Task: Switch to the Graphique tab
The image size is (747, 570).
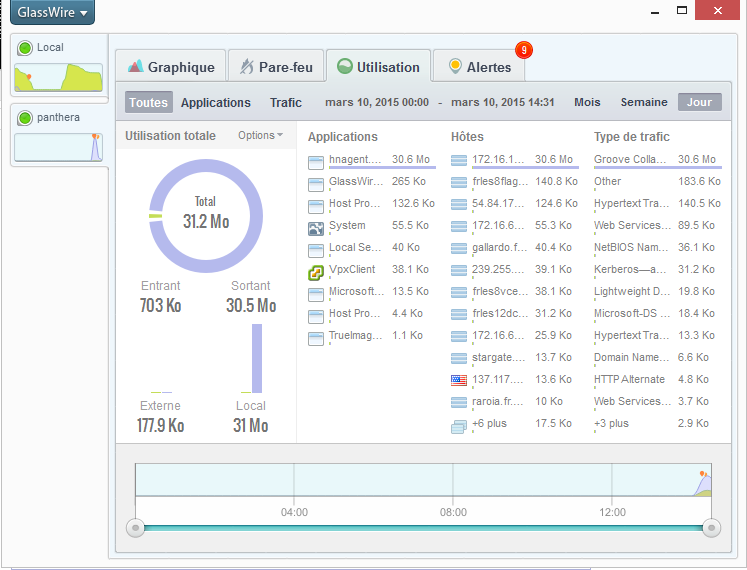Action: 171,67
